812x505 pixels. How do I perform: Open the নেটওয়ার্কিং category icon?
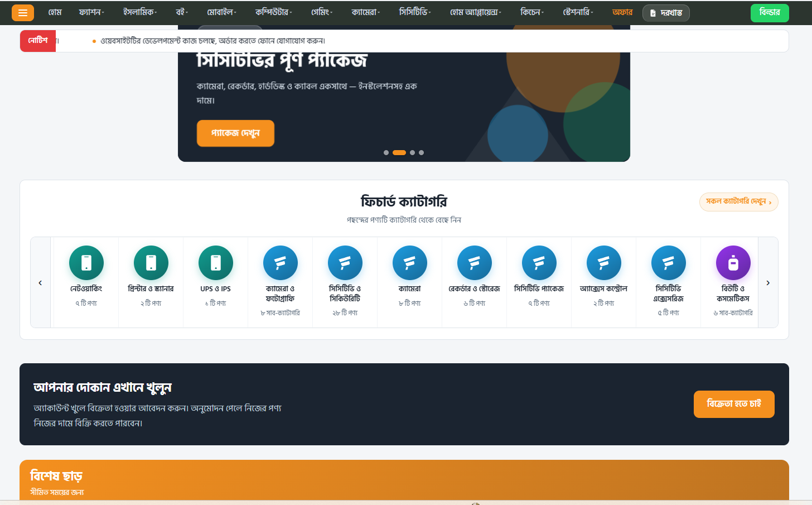pyautogui.click(x=86, y=263)
